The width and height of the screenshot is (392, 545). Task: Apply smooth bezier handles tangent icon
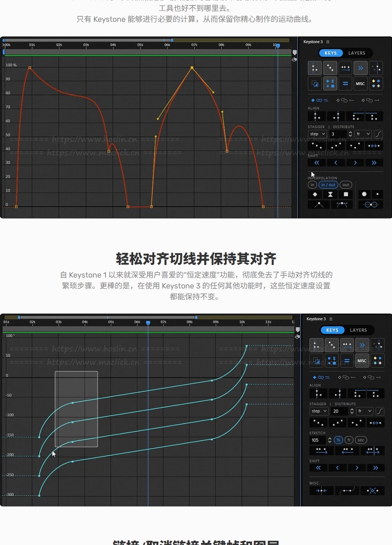342,205
